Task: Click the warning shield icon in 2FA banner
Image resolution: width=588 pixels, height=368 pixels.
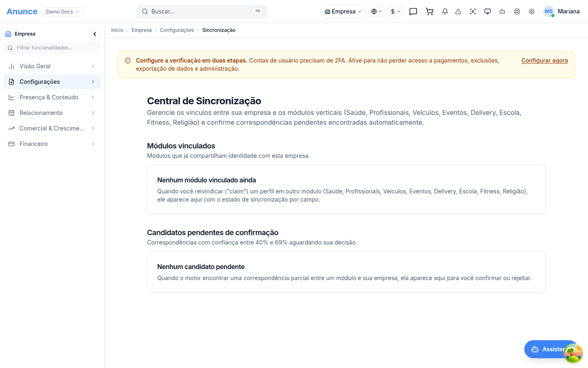Action: [x=128, y=61]
